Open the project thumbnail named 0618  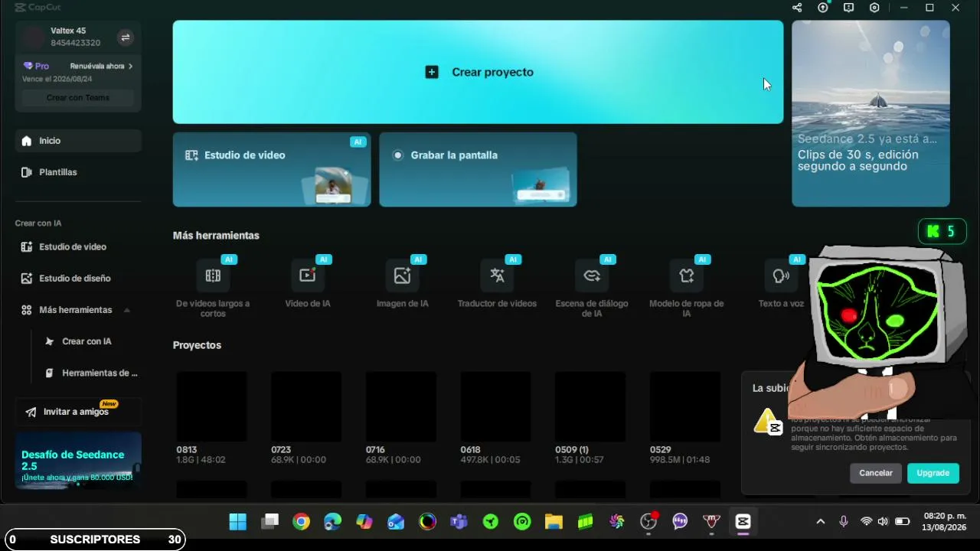click(x=495, y=406)
